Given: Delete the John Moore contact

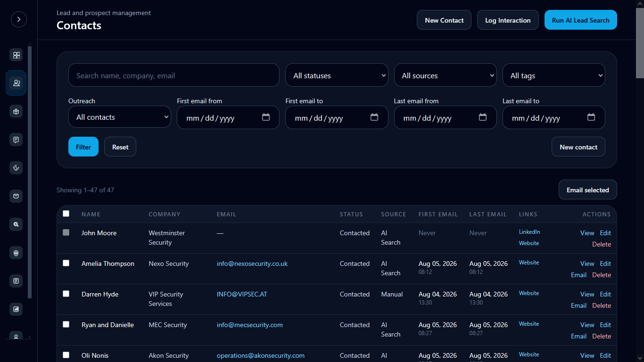Looking at the screenshot, I should tap(602, 244).
